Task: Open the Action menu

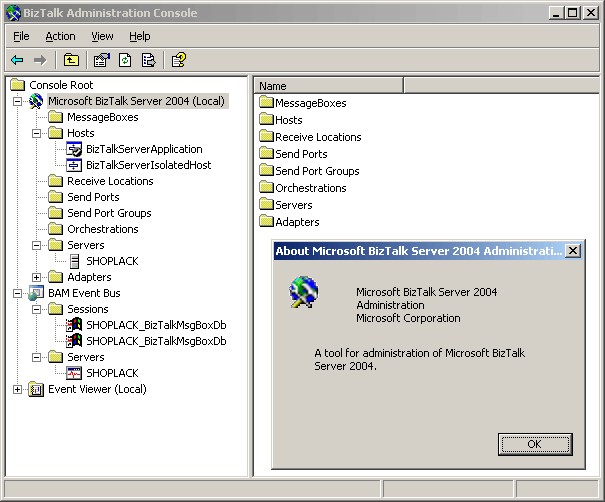Action: pos(61,36)
